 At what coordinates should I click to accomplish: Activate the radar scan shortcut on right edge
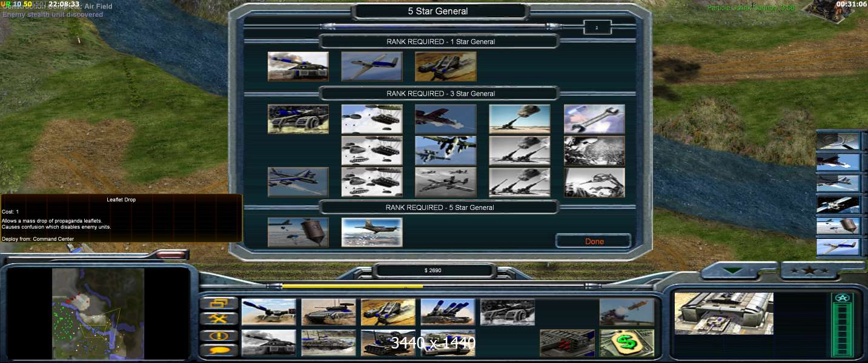pos(838,141)
